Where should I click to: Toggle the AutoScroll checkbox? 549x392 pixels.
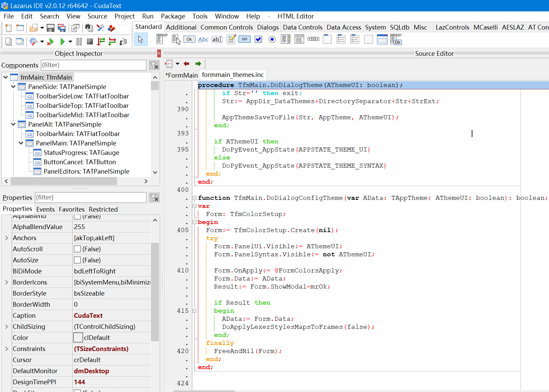point(77,249)
